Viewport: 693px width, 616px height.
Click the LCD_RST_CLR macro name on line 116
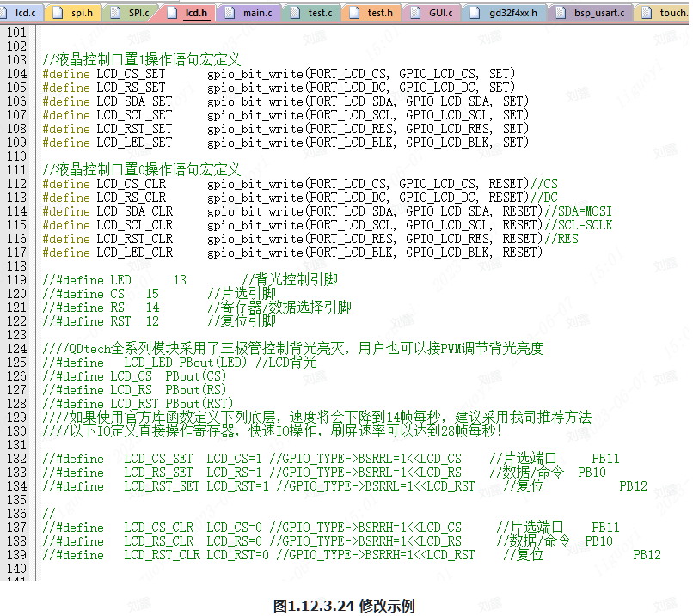(135, 239)
